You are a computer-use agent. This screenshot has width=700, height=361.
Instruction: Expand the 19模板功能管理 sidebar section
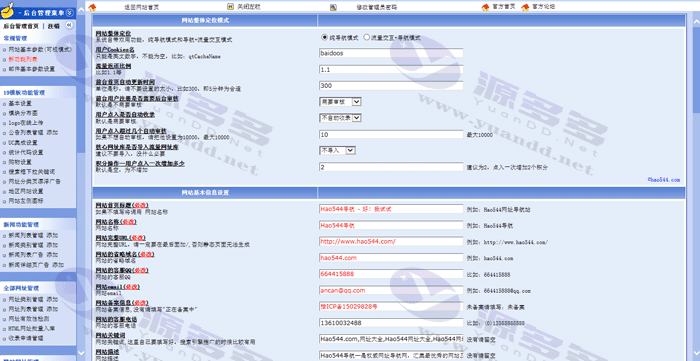point(24,93)
